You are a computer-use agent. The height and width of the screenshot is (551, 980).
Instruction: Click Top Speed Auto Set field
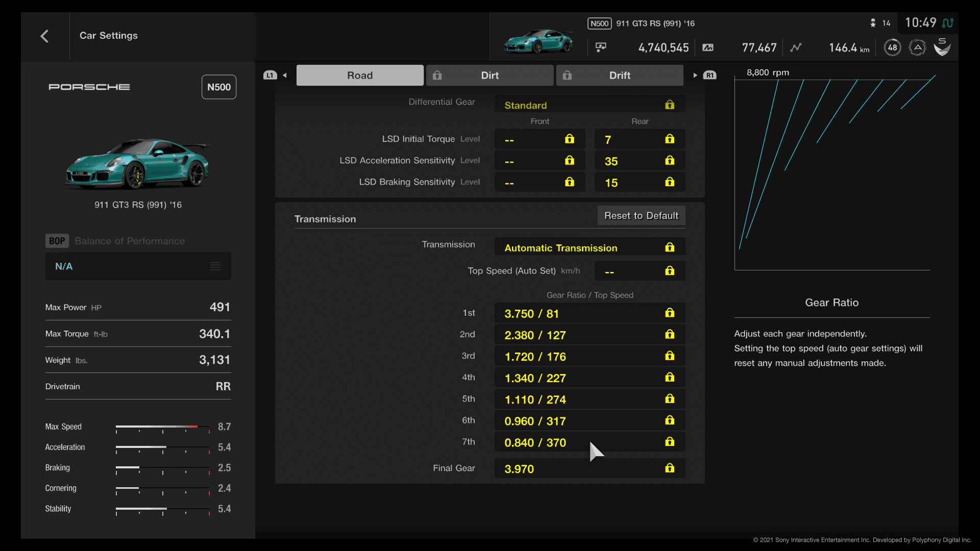640,271
